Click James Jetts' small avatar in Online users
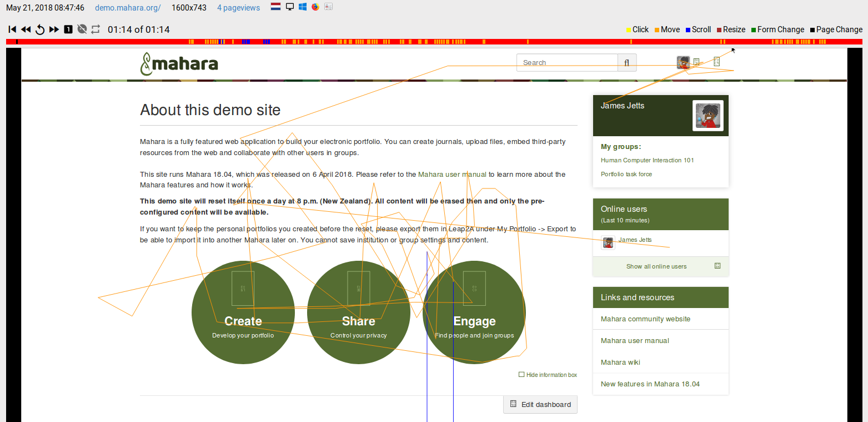Screen dimensions: 868x422 point(608,242)
